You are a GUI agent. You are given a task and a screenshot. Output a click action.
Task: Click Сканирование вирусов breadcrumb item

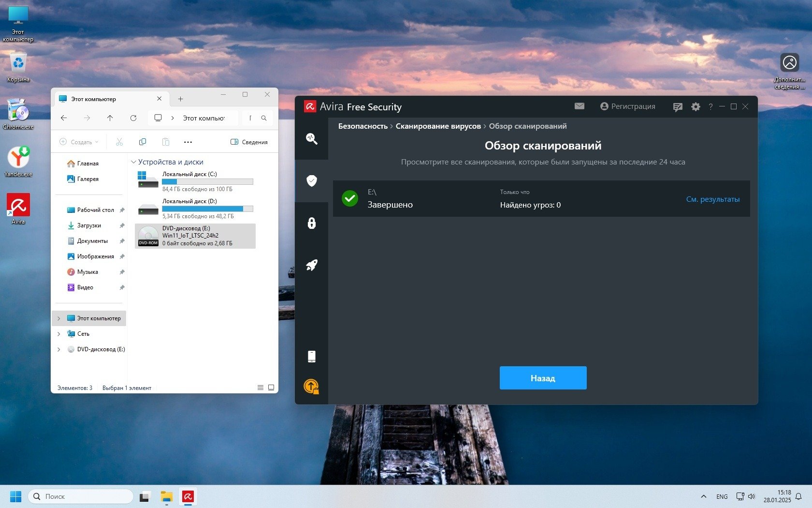pyautogui.click(x=438, y=126)
